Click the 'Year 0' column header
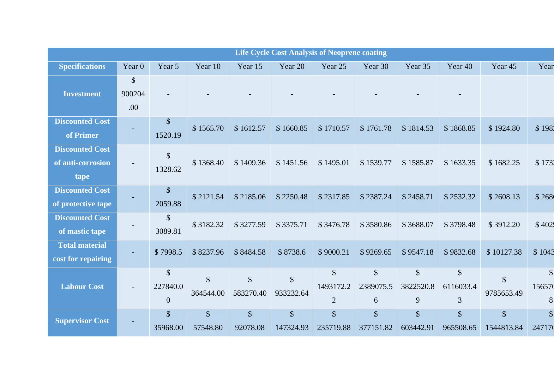This screenshot has width=554, height=392. pos(133,67)
